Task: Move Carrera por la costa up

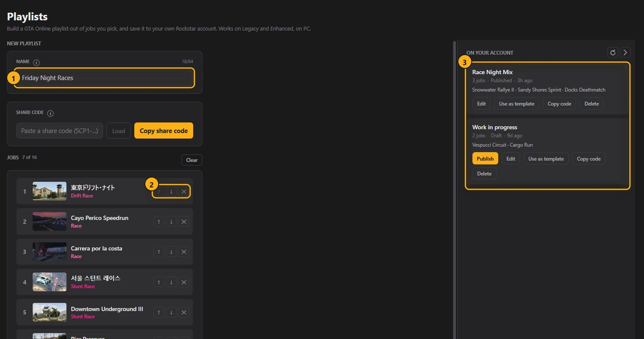Action: coord(159,252)
